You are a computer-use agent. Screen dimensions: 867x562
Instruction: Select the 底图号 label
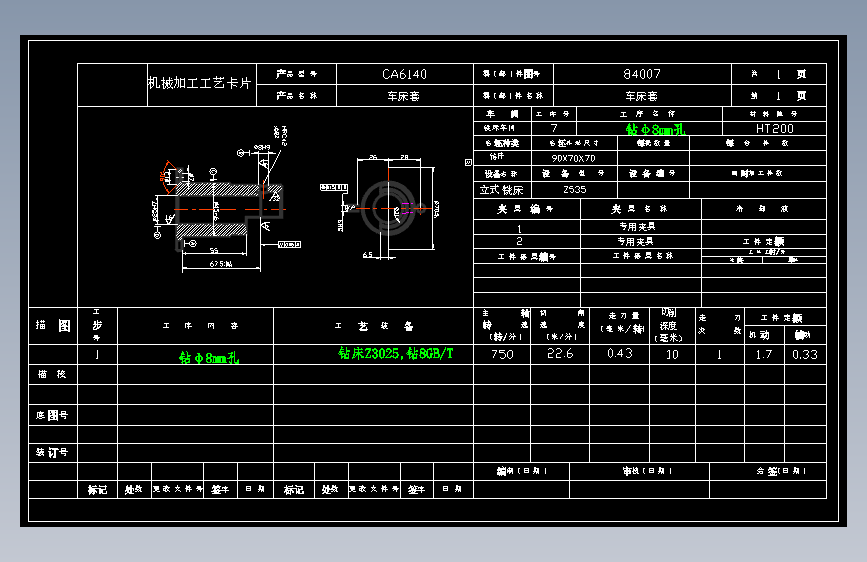(52, 415)
